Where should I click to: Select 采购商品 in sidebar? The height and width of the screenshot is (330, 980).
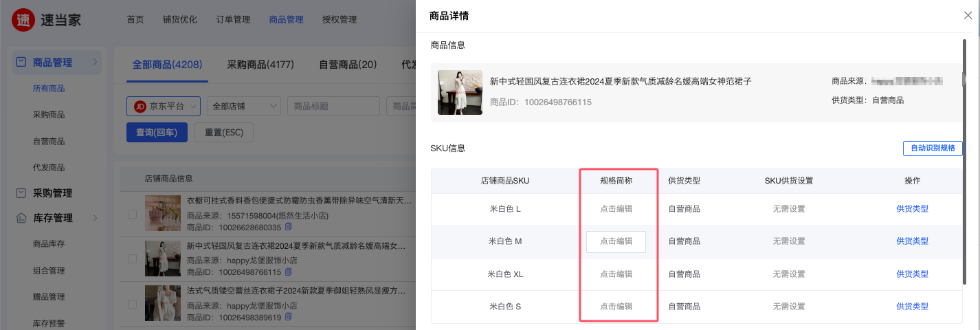click(x=49, y=115)
